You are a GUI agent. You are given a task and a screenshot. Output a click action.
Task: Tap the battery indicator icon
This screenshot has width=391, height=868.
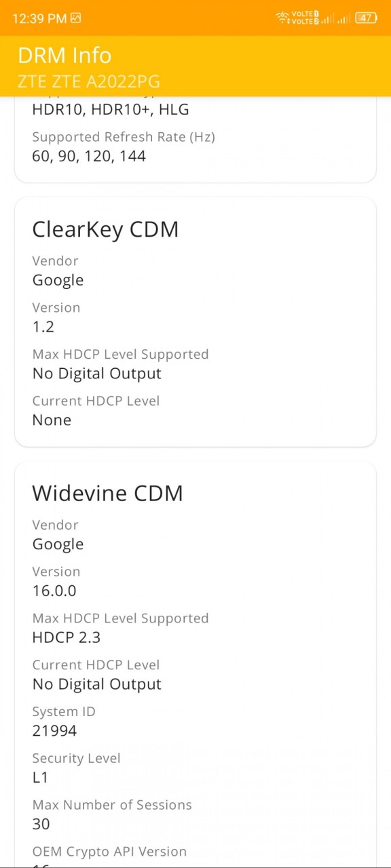366,18
